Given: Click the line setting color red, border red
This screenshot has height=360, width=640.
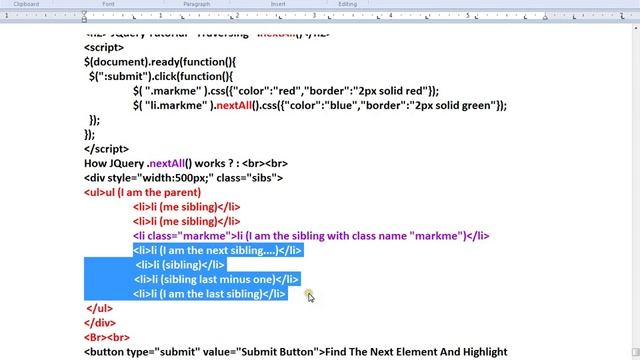Looking at the screenshot, I should (286, 91).
